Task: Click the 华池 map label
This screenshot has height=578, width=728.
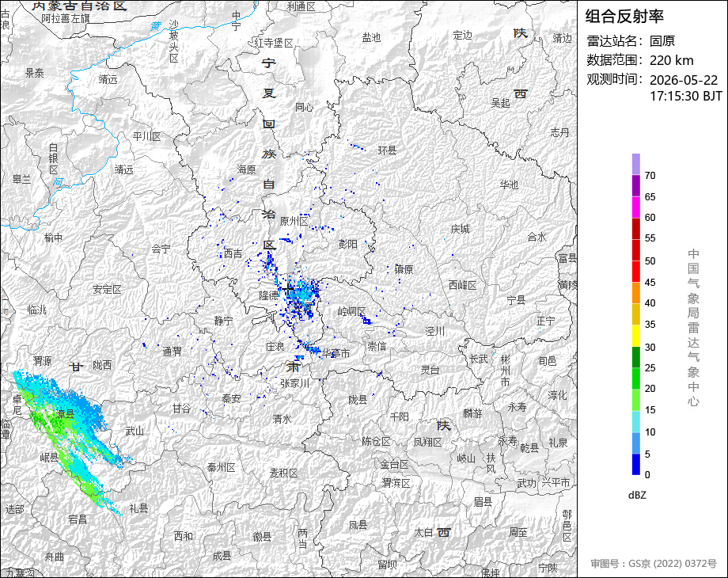Action: click(x=510, y=184)
